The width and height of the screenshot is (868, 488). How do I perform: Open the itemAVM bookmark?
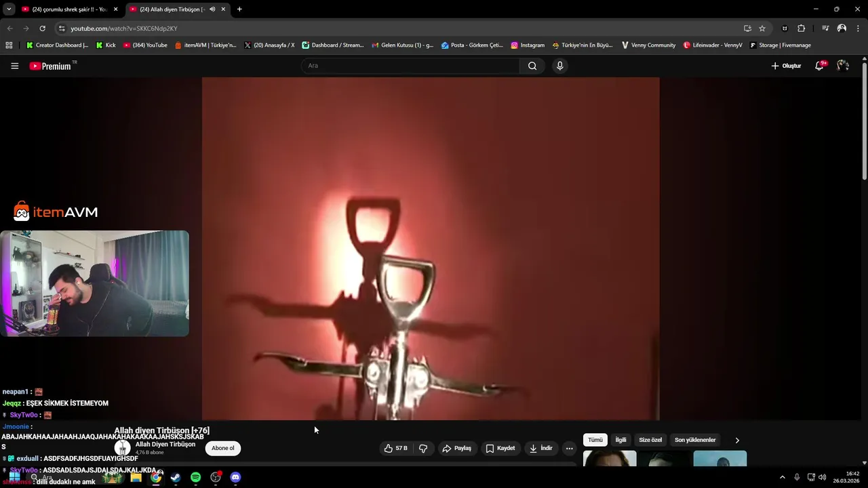205,45
